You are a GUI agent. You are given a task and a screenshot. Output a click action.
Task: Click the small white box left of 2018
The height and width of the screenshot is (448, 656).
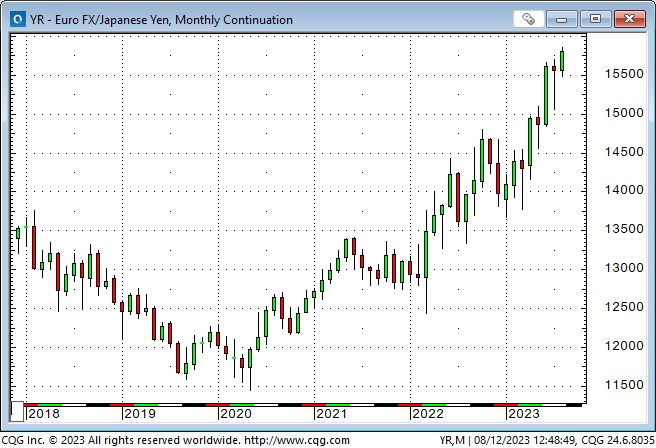point(17,412)
